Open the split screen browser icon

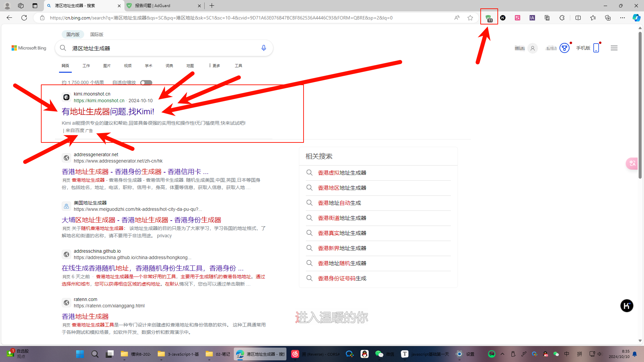(578, 18)
